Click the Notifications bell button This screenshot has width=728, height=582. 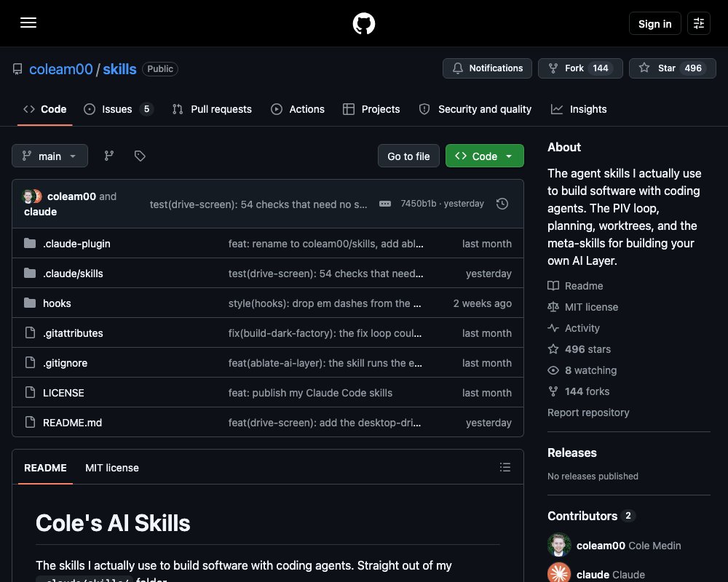[487, 68]
